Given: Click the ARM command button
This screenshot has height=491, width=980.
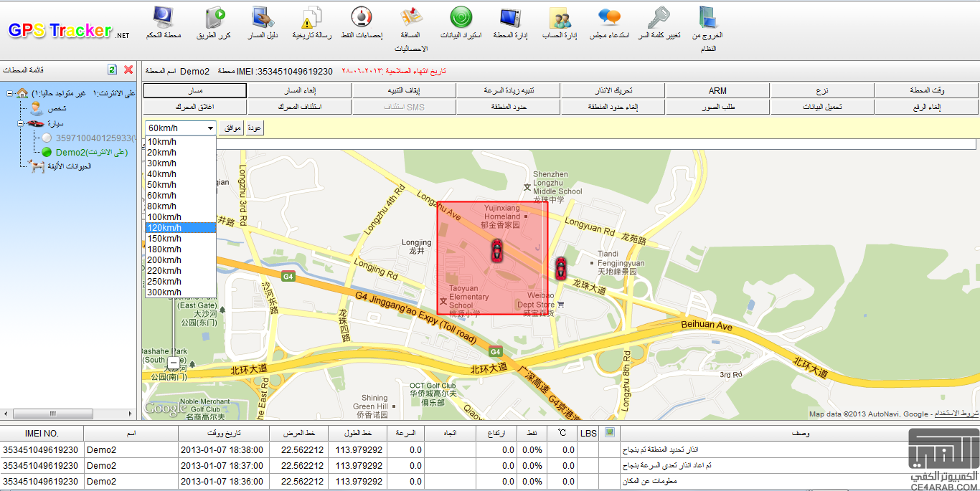Looking at the screenshot, I should click(x=717, y=90).
